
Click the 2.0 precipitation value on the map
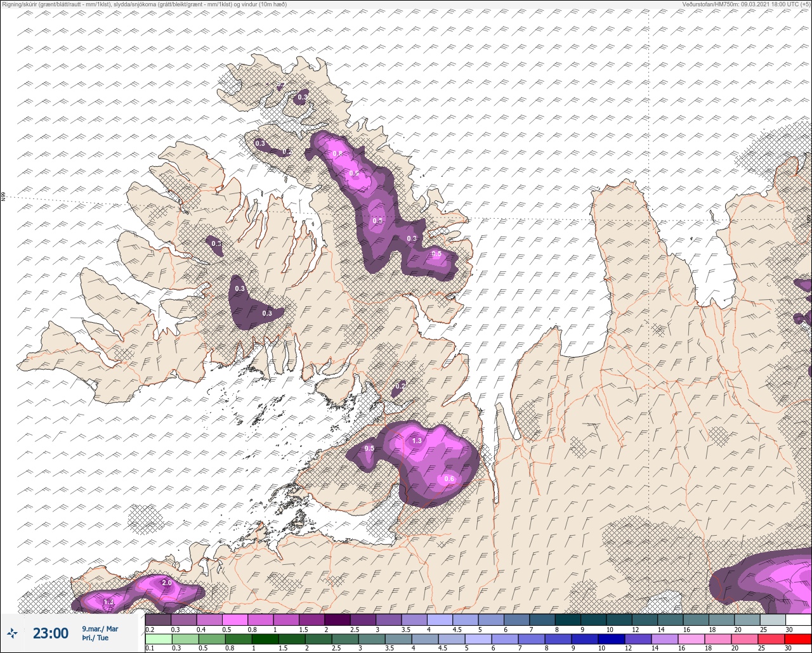click(x=167, y=583)
